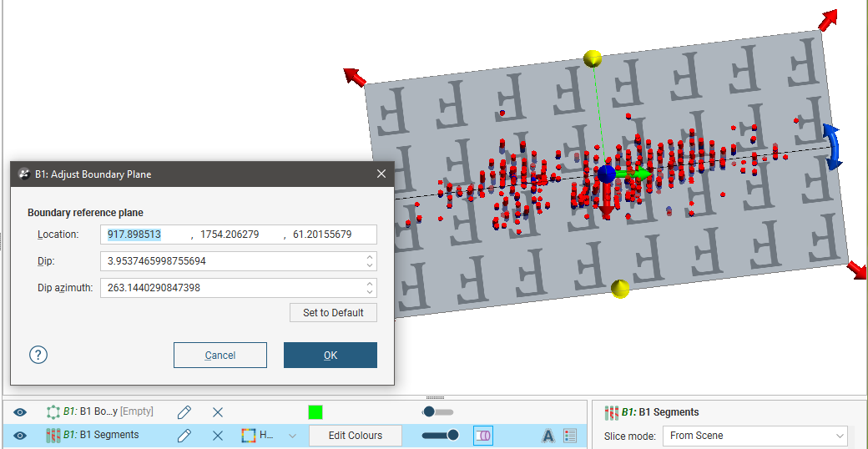The height and width of the screenshot is (449, 868).
Task: Open the Slice mode dropdown
Action: click(754, 436)
